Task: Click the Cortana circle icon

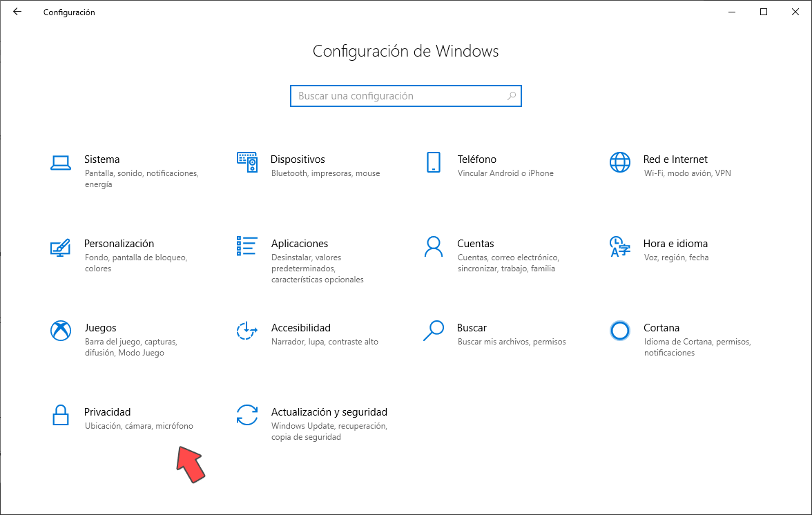Action: coord(620,331)
